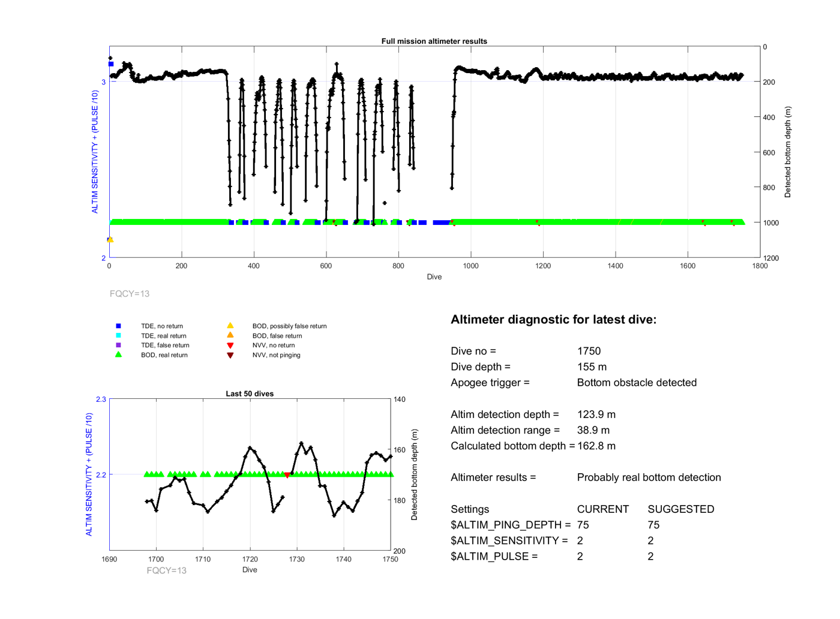Click the 'Dive' x-axis label of full mission plot

point(434,277)
